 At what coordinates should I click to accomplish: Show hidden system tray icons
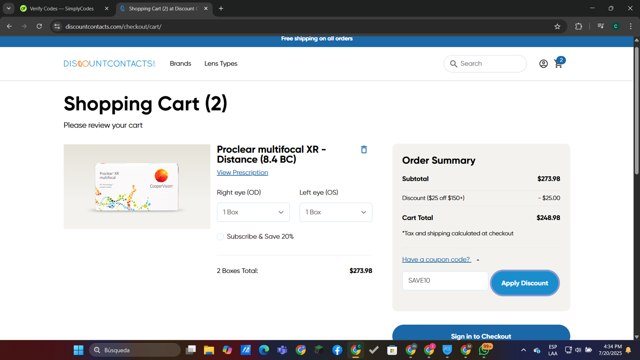(523, 350)
